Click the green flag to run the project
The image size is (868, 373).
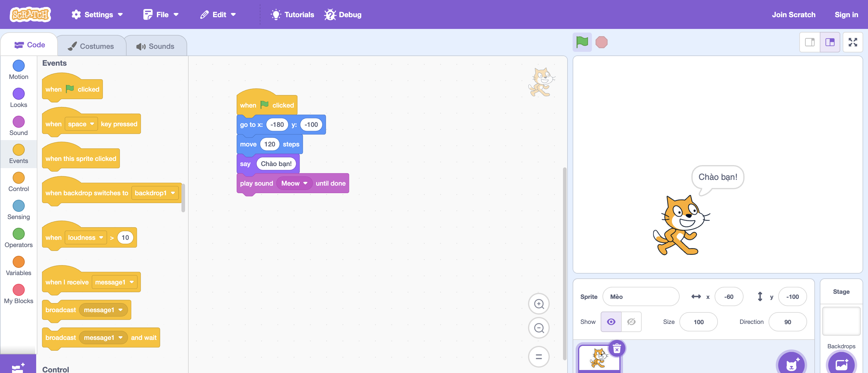click(582, 42)
